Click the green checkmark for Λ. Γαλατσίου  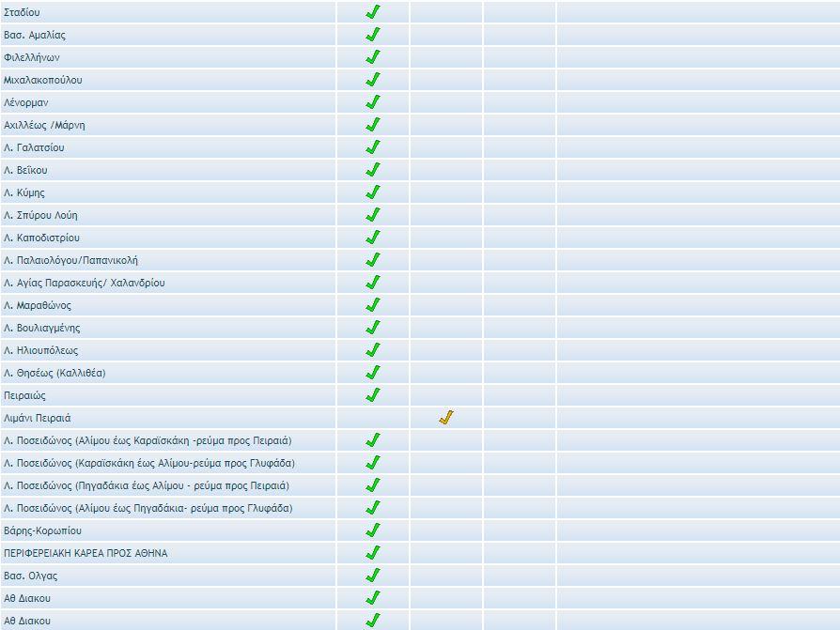coord(372,147)
